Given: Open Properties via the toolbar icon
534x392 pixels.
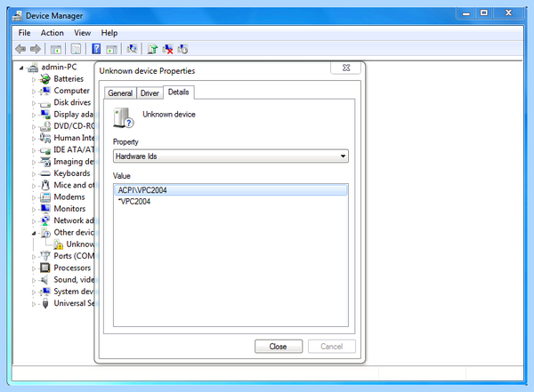Looking at the screenshot, I should pyautogui.click(x=76, y=50).
